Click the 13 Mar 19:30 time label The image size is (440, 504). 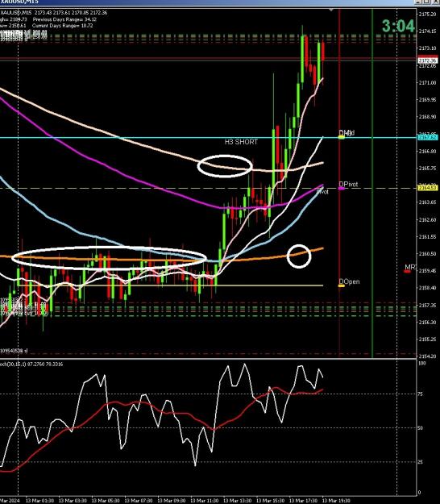(x=336, y=501)
